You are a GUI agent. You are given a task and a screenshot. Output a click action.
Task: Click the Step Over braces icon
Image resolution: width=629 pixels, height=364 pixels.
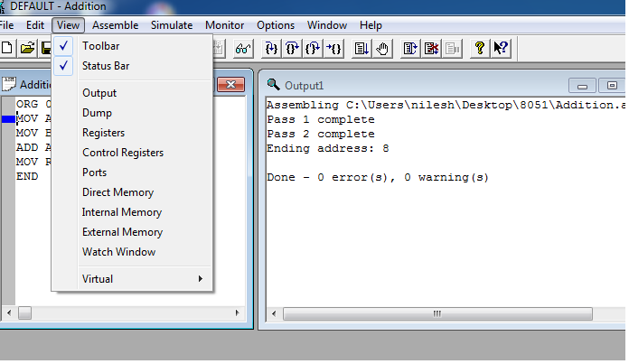tap(292, 49)
